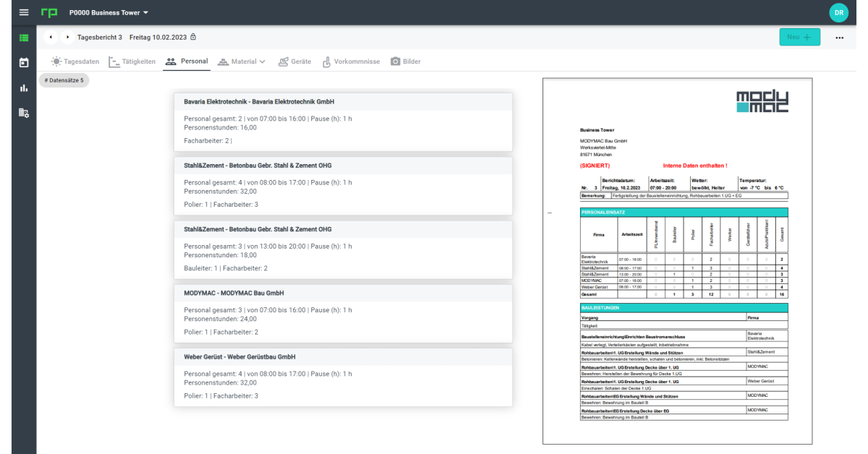The image size is (868, 454).
Task: Click the Neu + button
Action: (799, 37)
